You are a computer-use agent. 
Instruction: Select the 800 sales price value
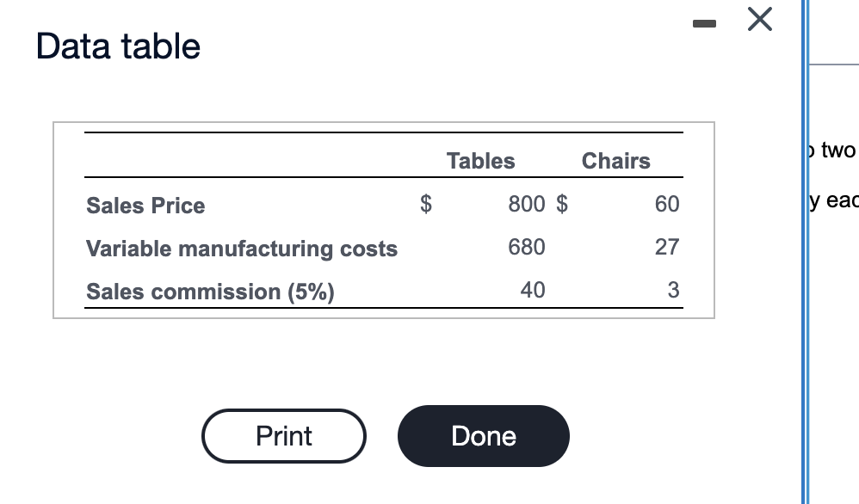[x=526, y=204]
